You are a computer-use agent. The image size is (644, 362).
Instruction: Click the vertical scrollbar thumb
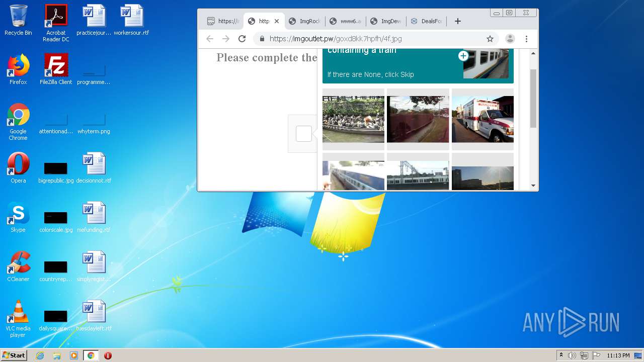click(x=533, y=99)
